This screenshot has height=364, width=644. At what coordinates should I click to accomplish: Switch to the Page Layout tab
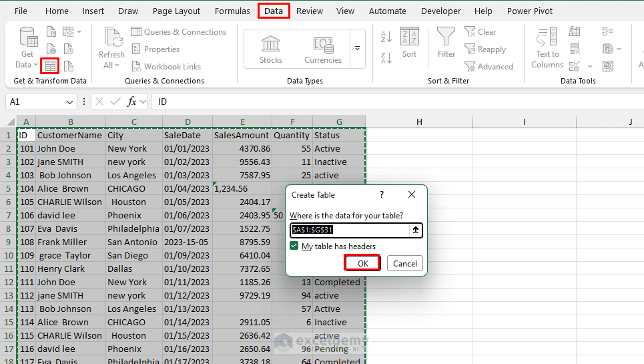[176, 11]
